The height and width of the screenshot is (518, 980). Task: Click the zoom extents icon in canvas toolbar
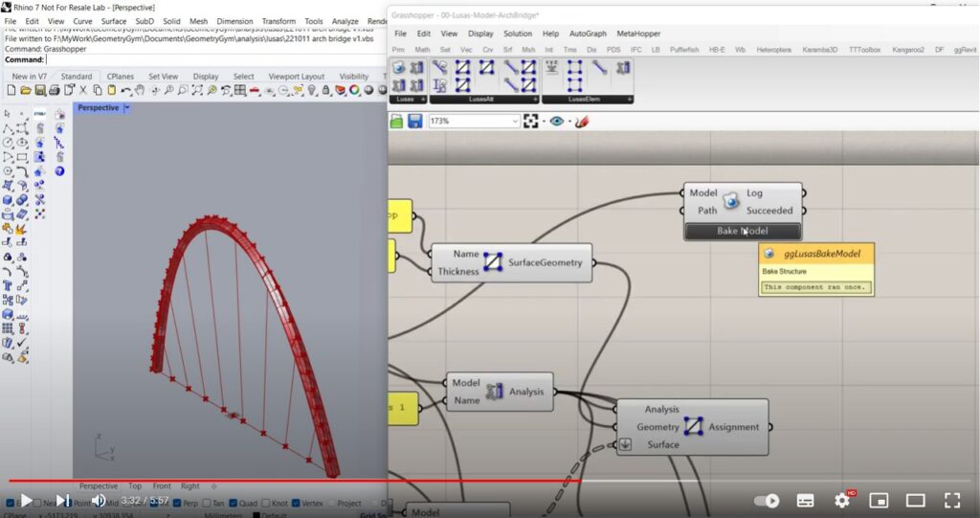coord(532,122)
